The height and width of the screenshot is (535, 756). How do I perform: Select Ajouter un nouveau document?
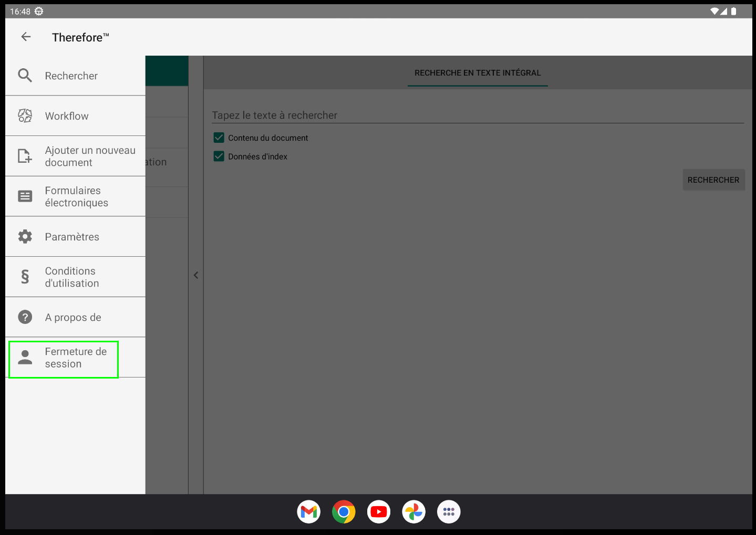75,156
